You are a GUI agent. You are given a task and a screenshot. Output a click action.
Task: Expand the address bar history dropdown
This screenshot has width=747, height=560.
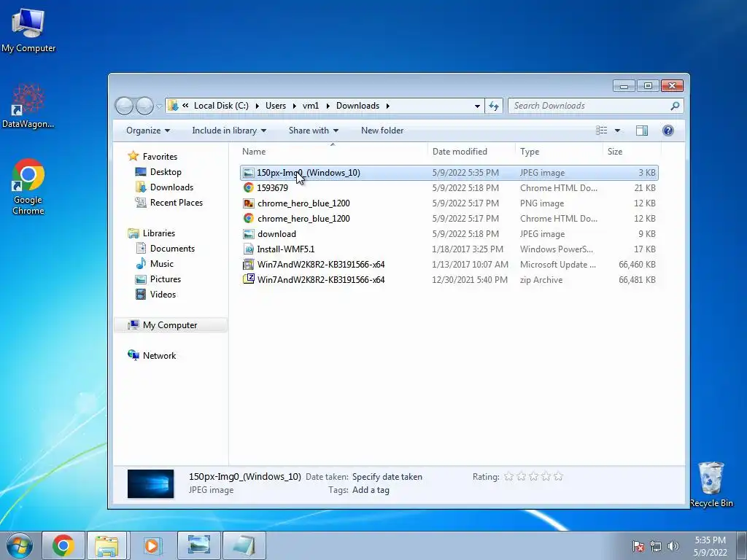pyautogui.click(x=477, y=106)
